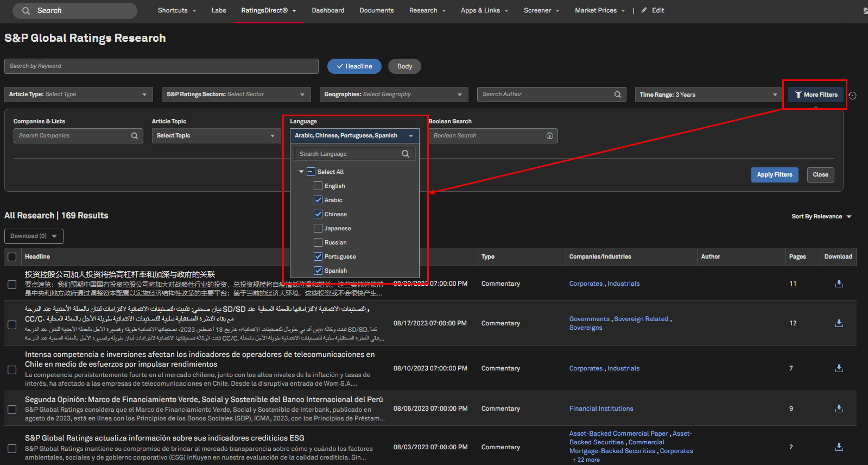Click the magnifier icon in Search Companies field
This screenshot has width=868, height=465.
click(135, 136)
